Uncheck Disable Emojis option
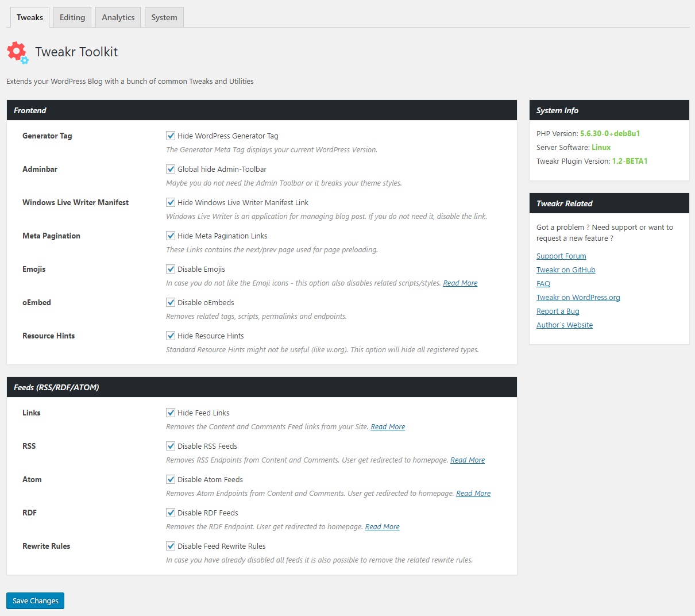 click(171, 269)
